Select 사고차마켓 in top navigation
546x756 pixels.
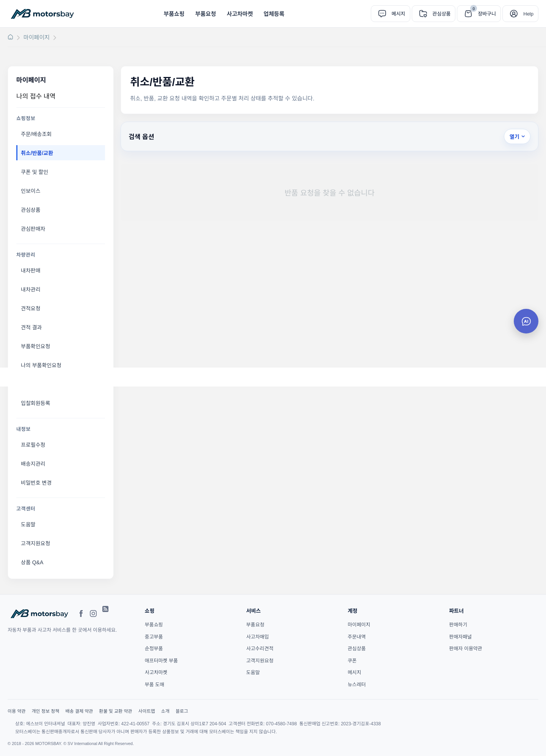coord(240,14)
